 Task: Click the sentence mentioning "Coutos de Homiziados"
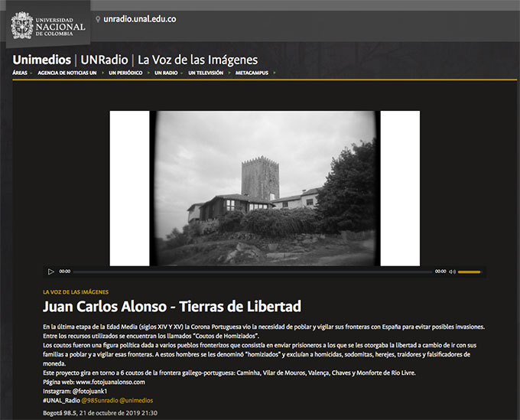(151, 336)
